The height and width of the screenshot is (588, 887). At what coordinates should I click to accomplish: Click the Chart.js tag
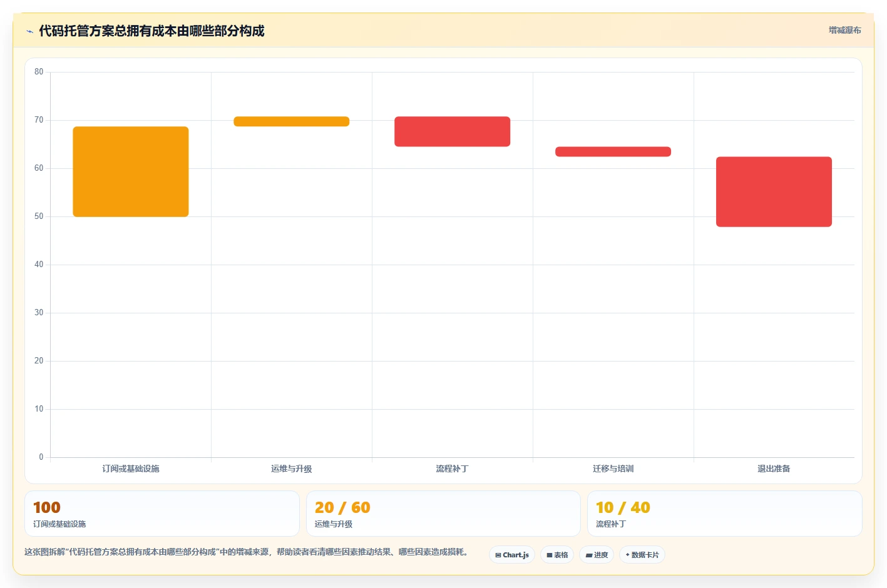tap(512, 555)
